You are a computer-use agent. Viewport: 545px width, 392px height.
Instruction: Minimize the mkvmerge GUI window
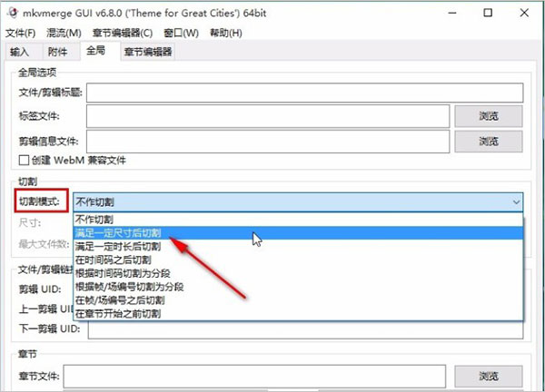click(x=452, y=14)
